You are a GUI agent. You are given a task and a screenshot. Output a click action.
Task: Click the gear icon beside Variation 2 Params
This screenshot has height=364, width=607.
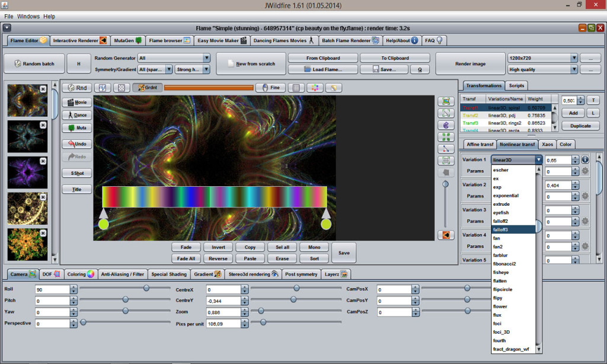pyautogui.click(x=585, y=196)
